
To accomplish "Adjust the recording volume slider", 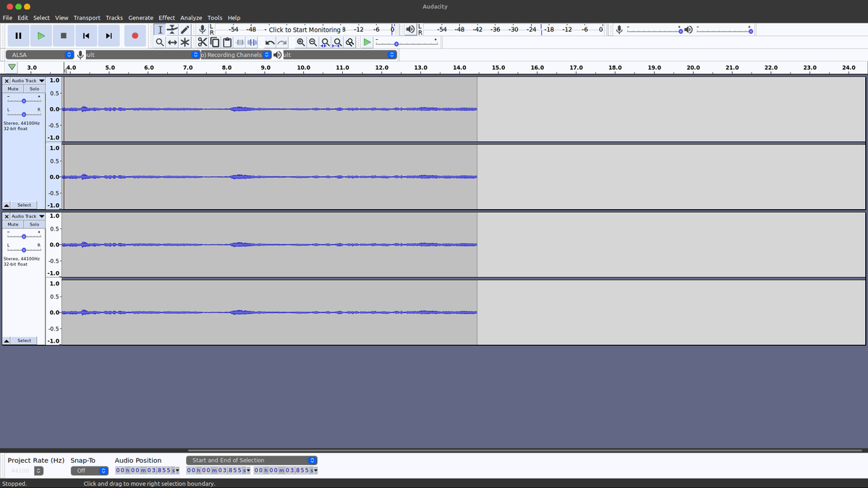I will [x=655, y=30].
